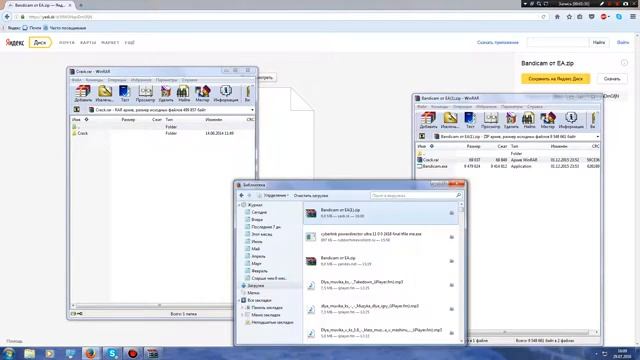This screenshot has height=360, width=640.
Task: Click Yandex search input field
Action: 558,42
